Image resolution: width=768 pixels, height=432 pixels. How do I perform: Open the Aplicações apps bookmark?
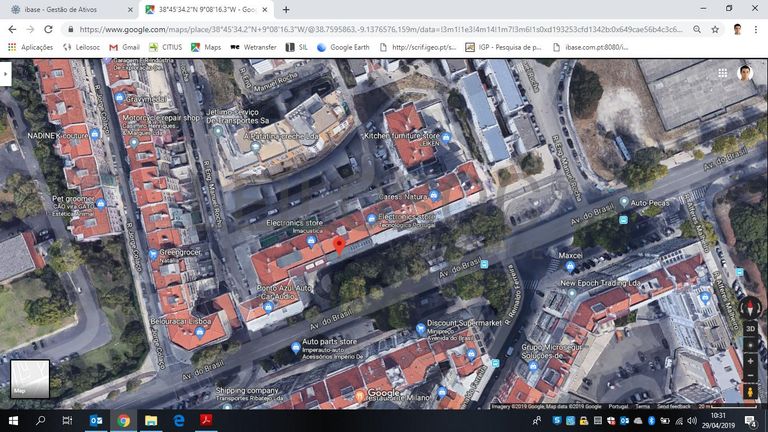(30, 47)
